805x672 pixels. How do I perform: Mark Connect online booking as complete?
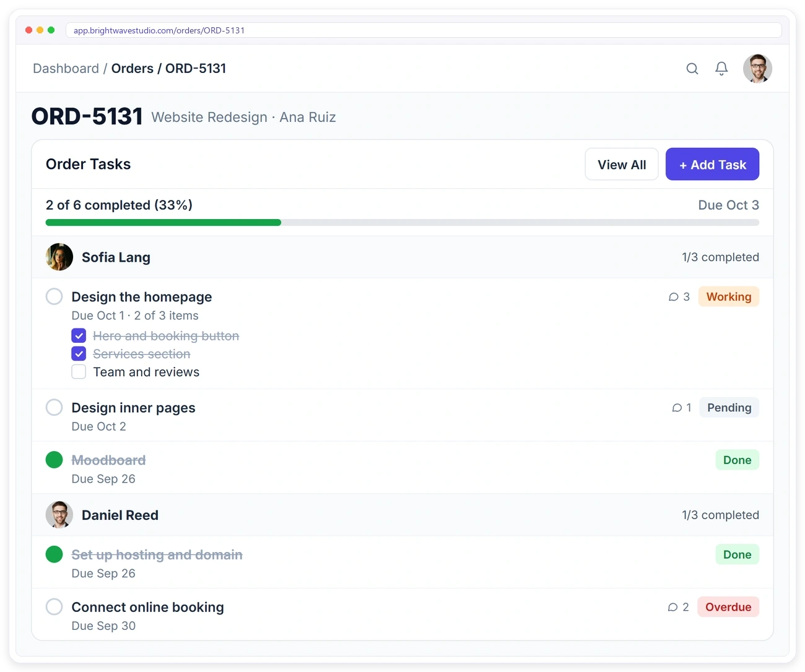click(x=54, y=606)
